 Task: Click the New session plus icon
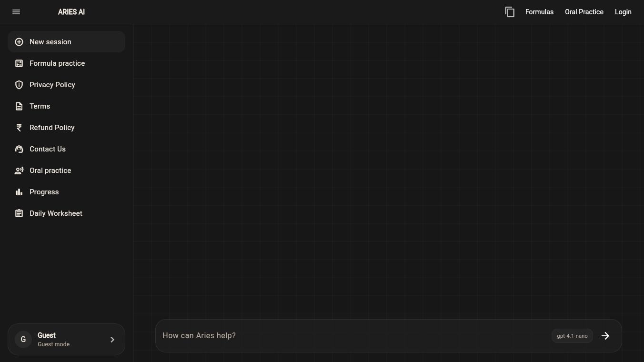point(19,42)
